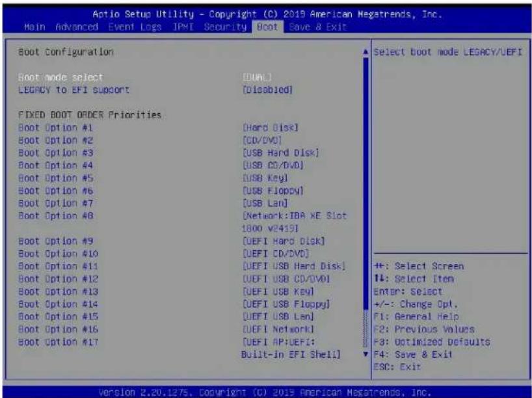Change the [USB CD/DVD] value
The width and height of the screenshot is (532, 398).
(273, 166)
